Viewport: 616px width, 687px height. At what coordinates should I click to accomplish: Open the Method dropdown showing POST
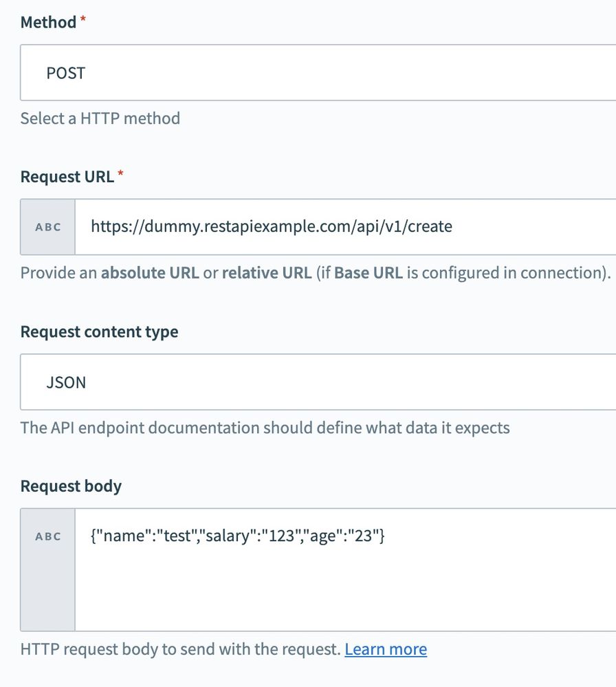pos(316,73)
